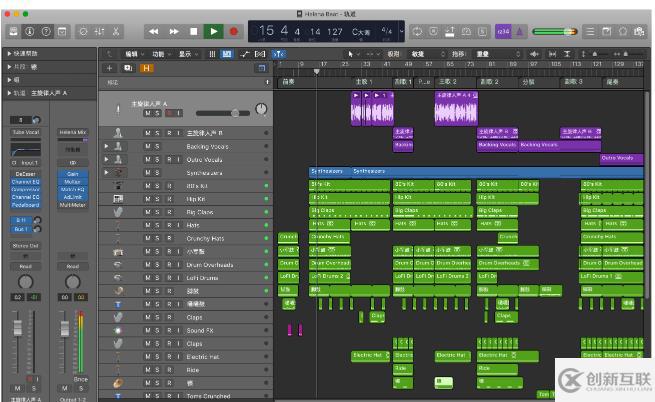
Task: Toggle the Flex show/hide icon
Action: click(260, 54)
